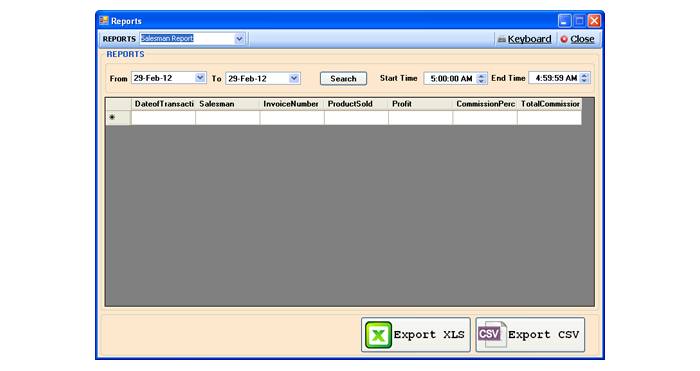Viewport: 700px width, 371px height.
Task: Open the Salesman Report dropdown
Action: (x=239, y=39)
